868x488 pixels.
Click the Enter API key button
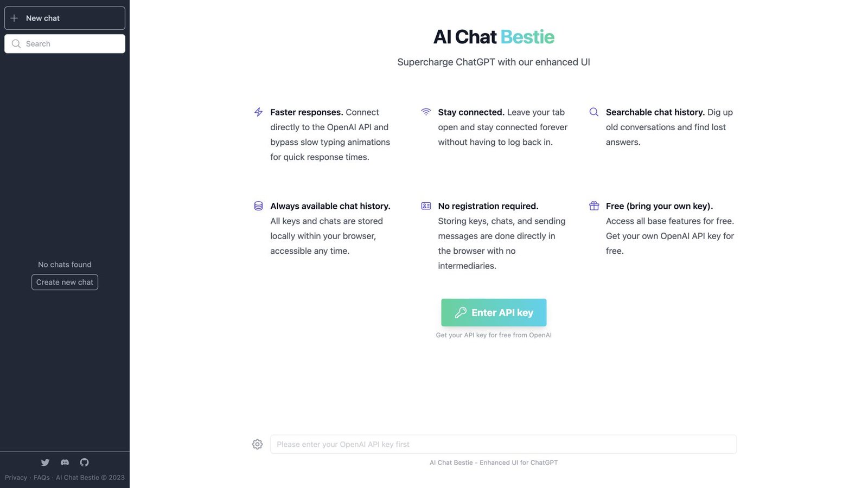click(494, 312)
